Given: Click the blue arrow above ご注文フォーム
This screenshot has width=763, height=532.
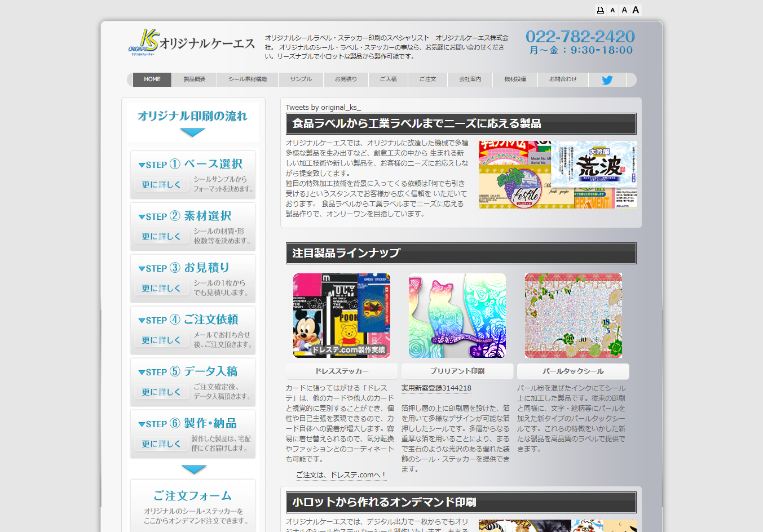Looking at the screenshot, I should click(x=193, y=469).
